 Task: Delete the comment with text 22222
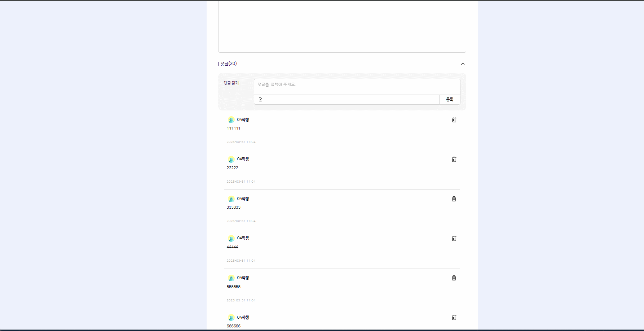[454, 160]
